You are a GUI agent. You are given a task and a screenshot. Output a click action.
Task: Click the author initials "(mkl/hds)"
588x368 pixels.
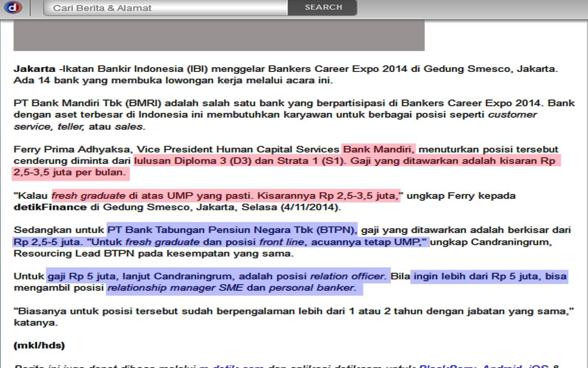click(x=39, y=346)
